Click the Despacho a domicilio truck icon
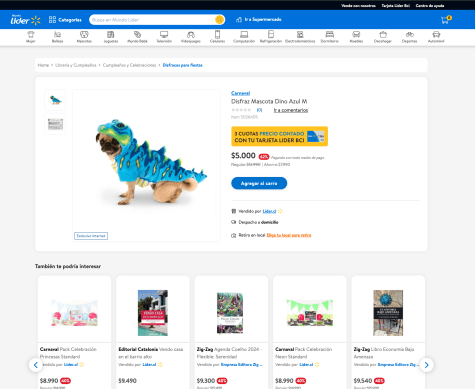Screen dimensions: 475x389 [x=234, y=222]
